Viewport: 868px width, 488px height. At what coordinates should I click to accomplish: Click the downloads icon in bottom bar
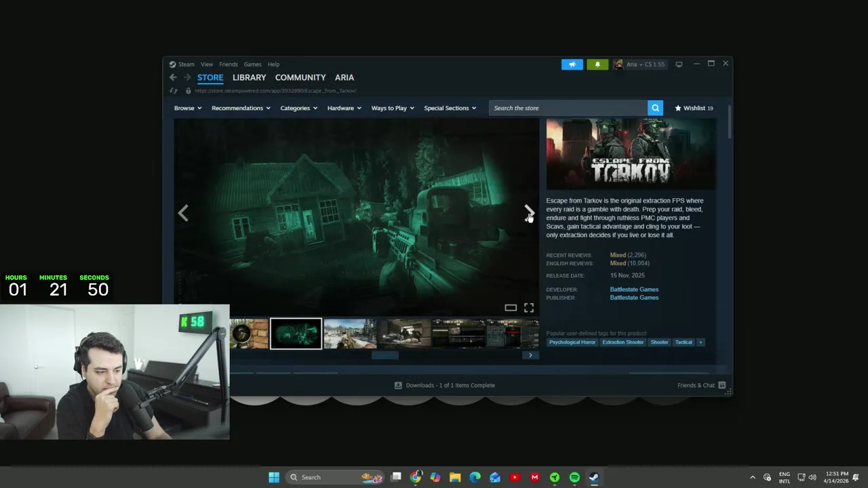[398, 385]
